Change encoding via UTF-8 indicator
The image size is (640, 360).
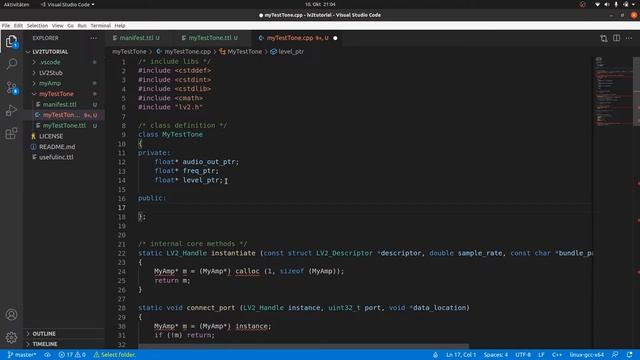pyautogui.click(x=523, y=355)
